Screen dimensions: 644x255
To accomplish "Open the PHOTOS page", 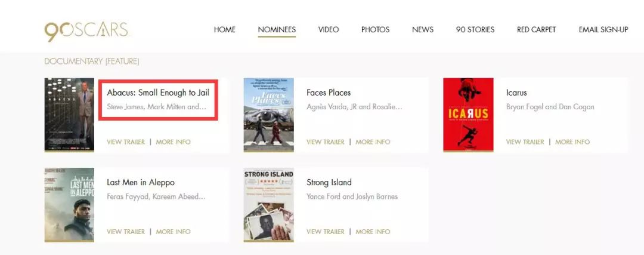I will point(376,30).
